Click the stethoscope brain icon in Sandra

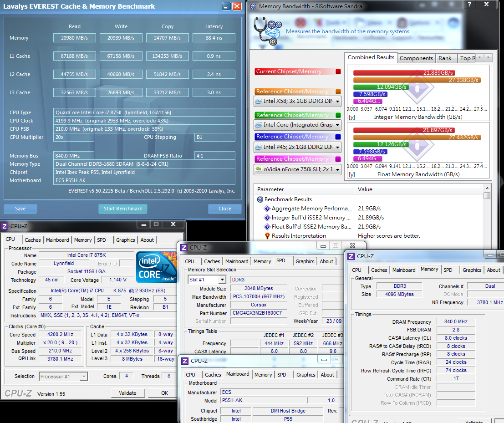coord(267,31)
